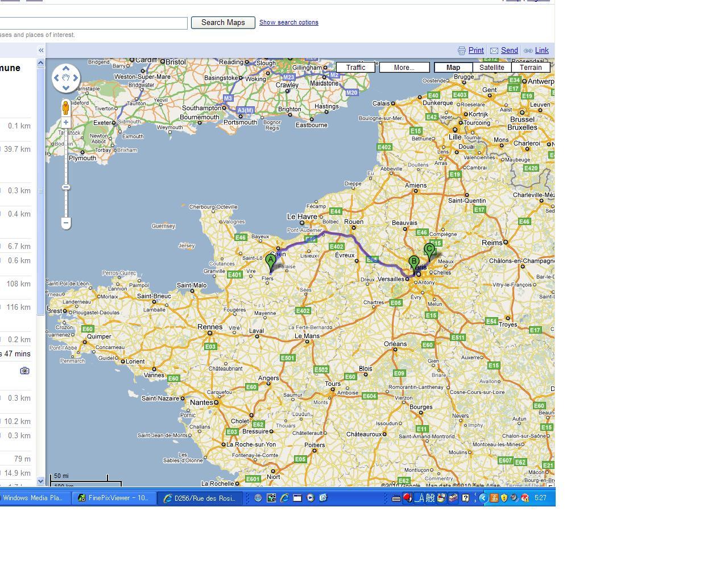Pan the map up with arrow
The image size is (728, 582).
coord(66,68)
